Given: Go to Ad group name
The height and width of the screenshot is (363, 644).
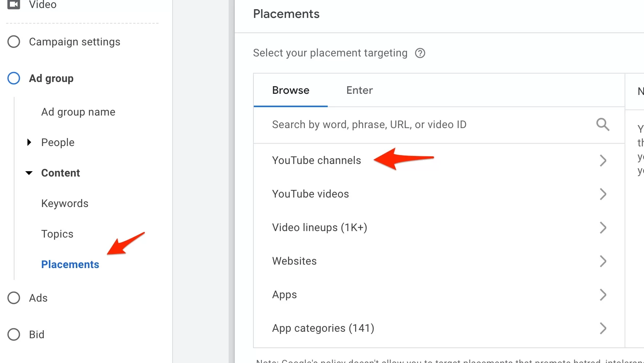Looking at the screenshot, I should click(78, 112).
